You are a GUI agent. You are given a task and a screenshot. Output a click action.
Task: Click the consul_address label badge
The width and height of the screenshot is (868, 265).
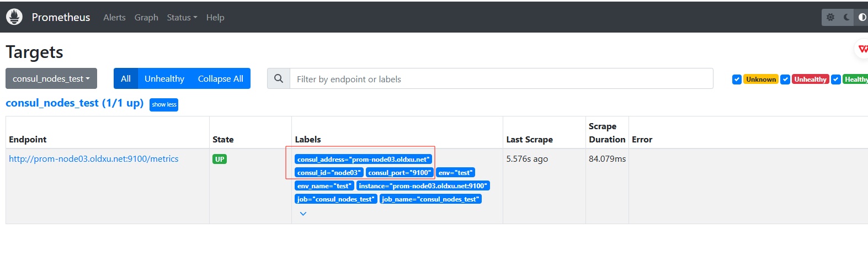[x=363, y=159]
